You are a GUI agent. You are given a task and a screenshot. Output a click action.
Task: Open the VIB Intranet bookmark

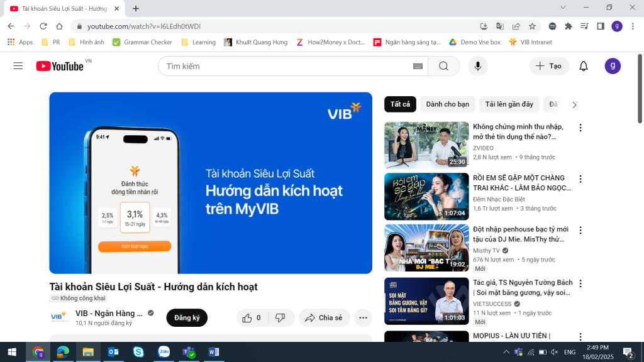point(530,42)
